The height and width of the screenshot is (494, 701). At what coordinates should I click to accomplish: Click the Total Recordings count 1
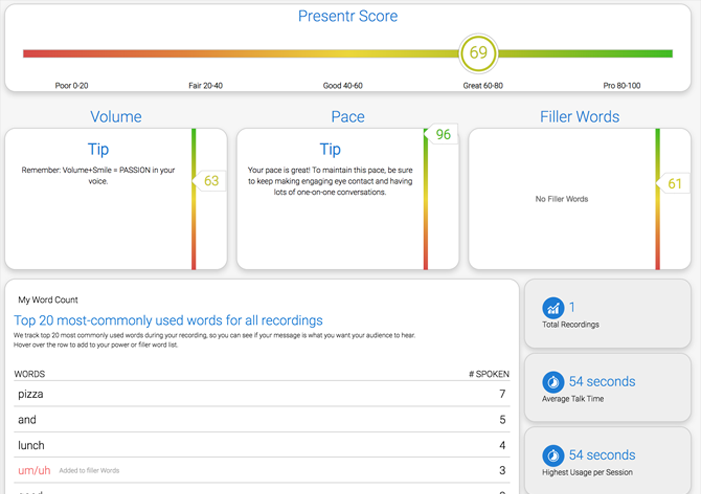tap(572, 307)
